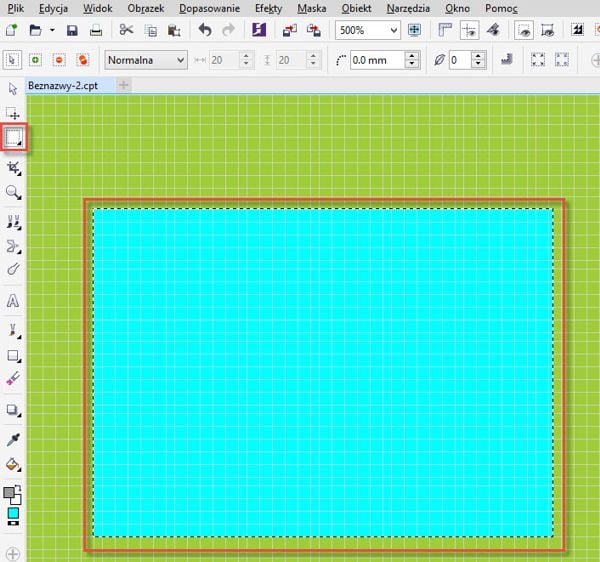
Task: Select the Text tool
Action: 14,300
